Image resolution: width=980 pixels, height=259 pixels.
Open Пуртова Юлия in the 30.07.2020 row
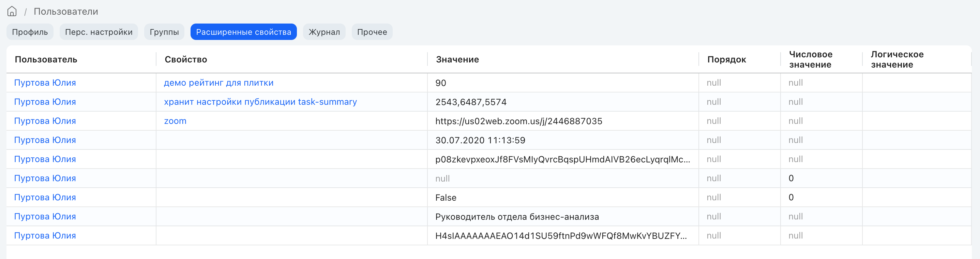point(45,140)
